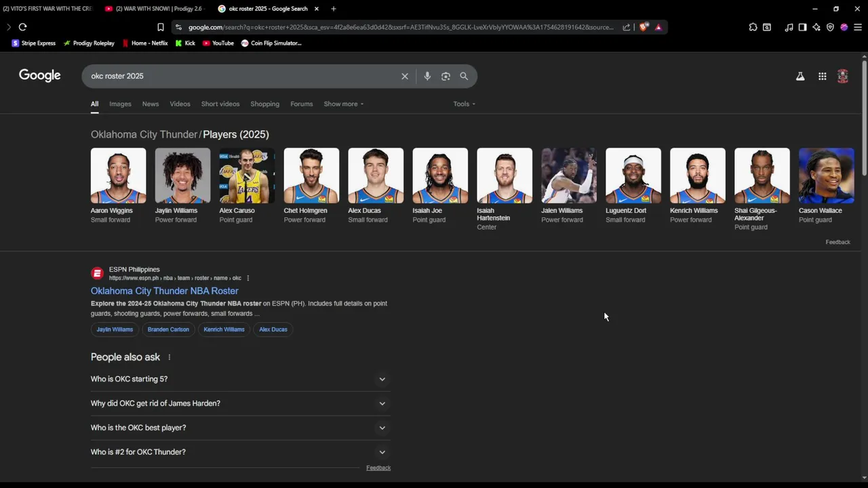
Task: Search by image with the lens icon
Action: click(x=446, y=76)
